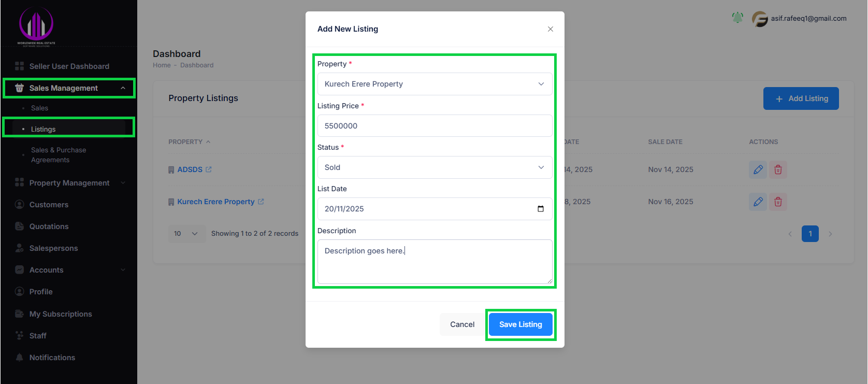Image resolution: width=868 pixels, height=384 pixels.
Task: Click the user avatar icon near the email address
Action: point(759,19)
